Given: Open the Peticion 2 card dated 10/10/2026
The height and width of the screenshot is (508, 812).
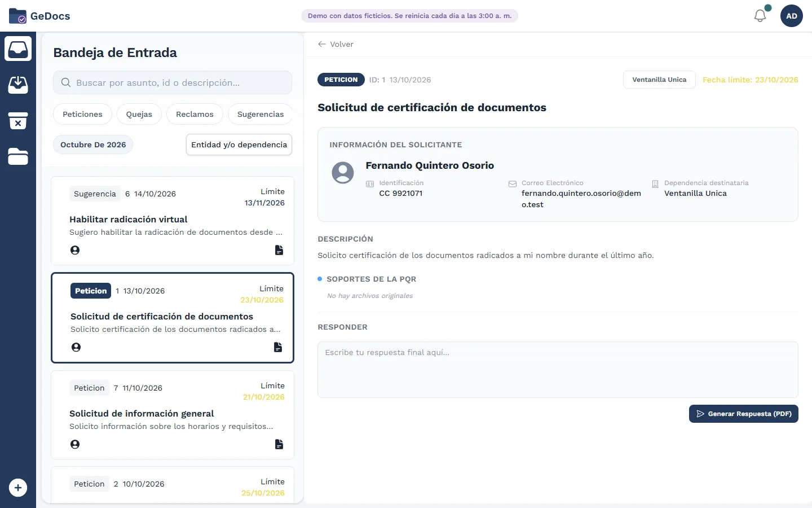Looking at the screenshot, I should pyautogui.click(x=173, y=484).
